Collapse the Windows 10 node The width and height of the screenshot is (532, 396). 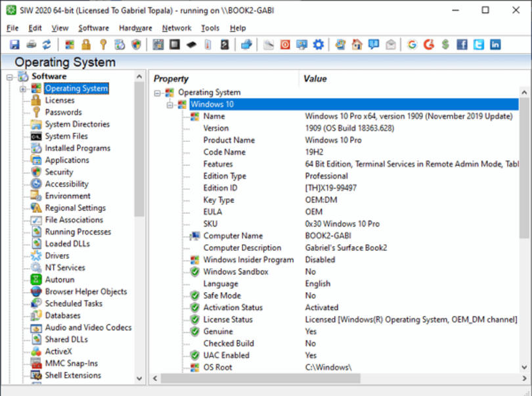pos(170,104)
